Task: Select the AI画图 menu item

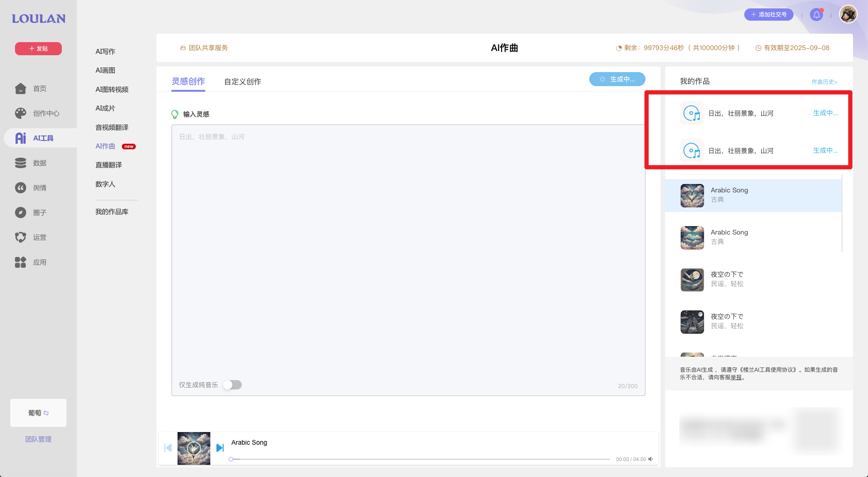Action: [x=104, y=70]
